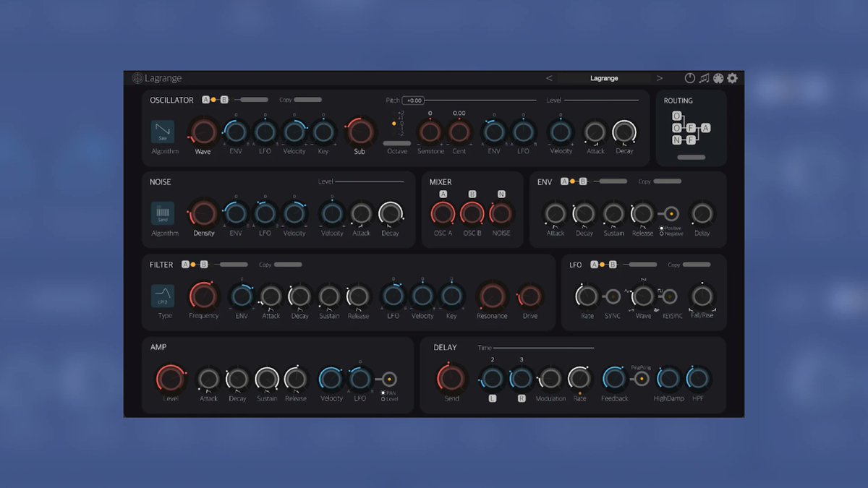The height and width of the screenshot is (488, 868).
Task: Click the gray bar under Routing diagram
Action: point(692,157)
